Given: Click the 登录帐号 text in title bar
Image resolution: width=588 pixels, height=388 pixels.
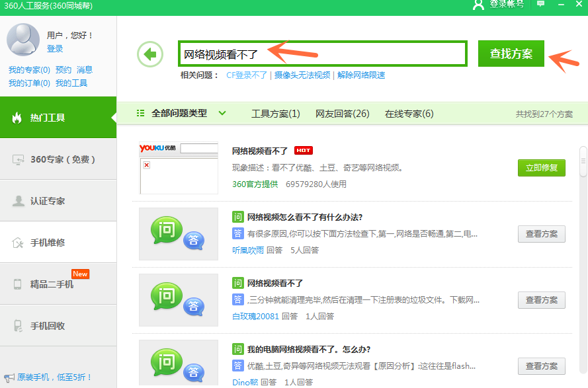Looking at the screenshot, I should (507, 4).
